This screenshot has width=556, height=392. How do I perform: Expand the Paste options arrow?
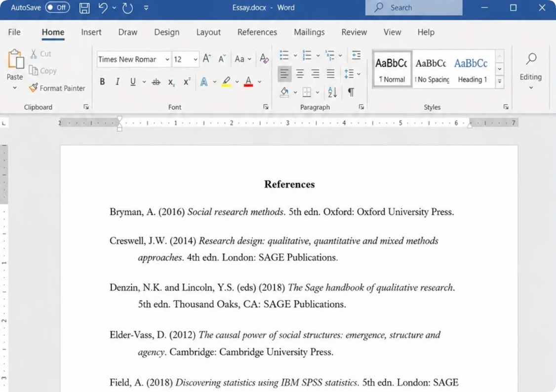point(14,87)
